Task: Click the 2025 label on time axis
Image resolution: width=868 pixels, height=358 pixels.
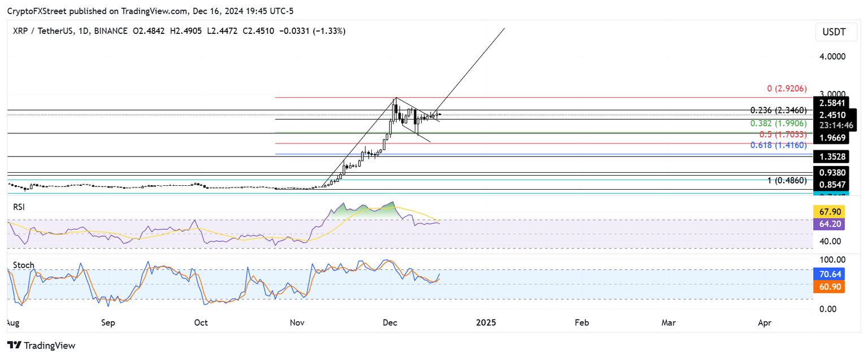Action: 486,322
